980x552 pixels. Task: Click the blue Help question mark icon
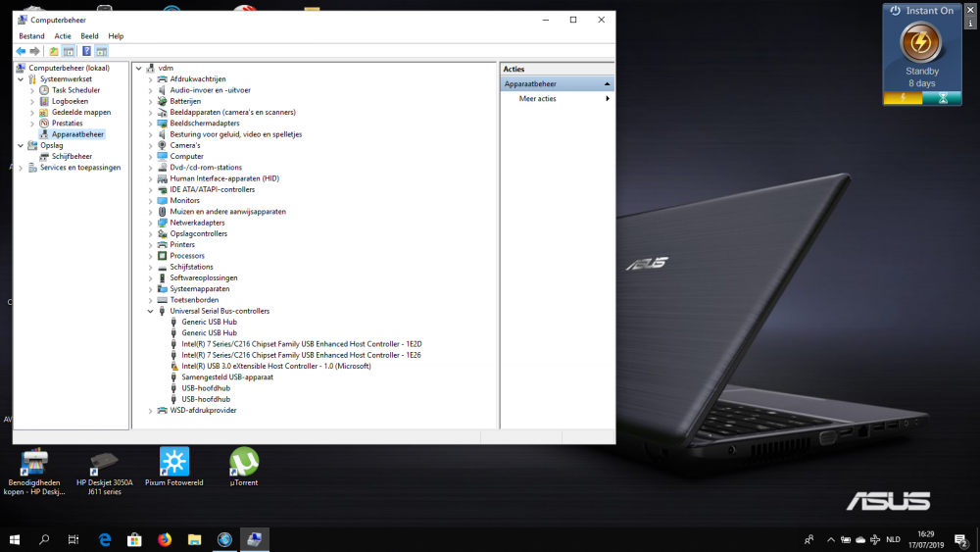click(86, 51)
